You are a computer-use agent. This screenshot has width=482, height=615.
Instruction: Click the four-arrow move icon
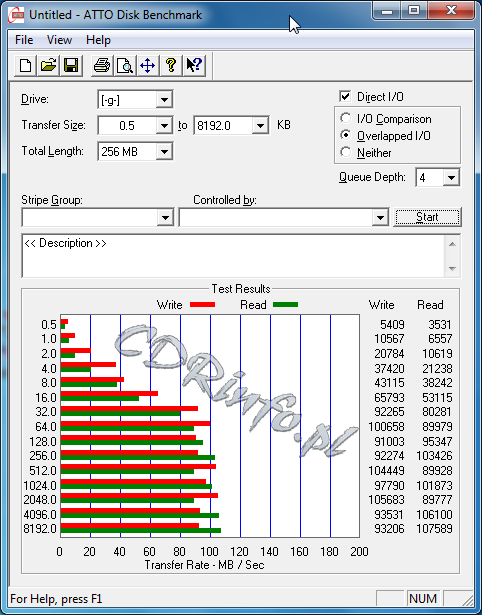147,65
